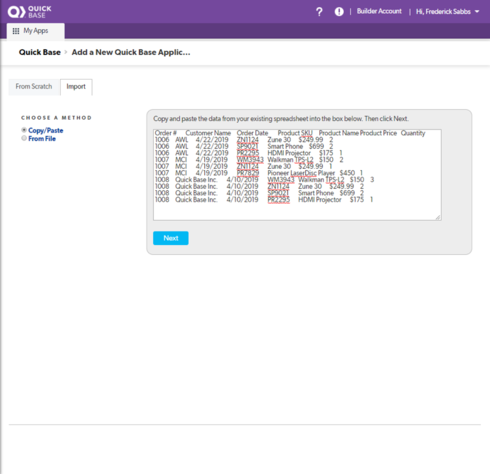Select the Copy/Paste radio button

24,130
